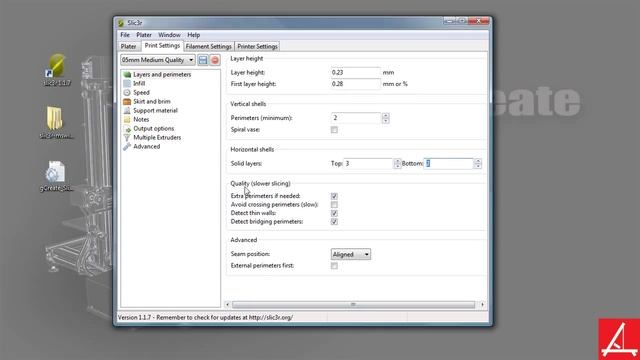Click the Layers and perimeters icon
640x360 pixels.
click(x=127, y=75)
